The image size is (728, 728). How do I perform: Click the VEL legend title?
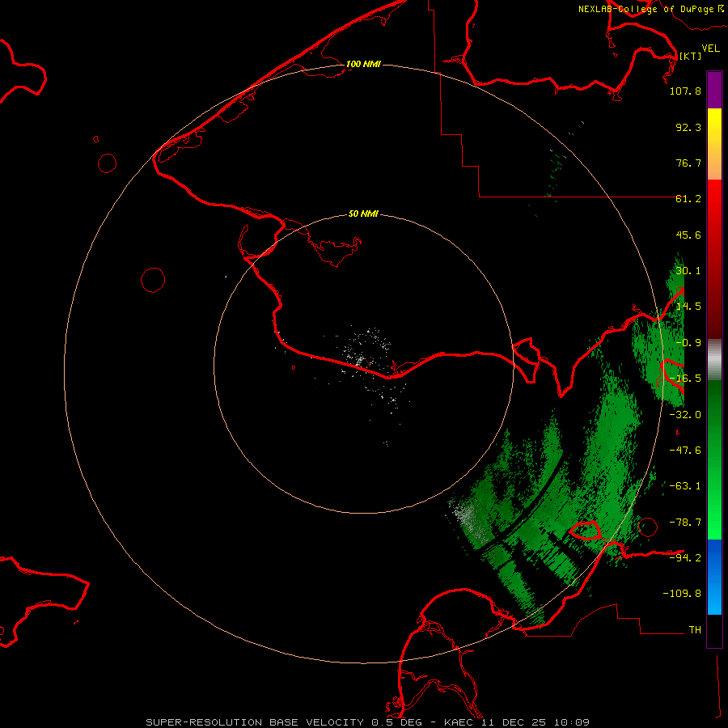tap(710, 48)
